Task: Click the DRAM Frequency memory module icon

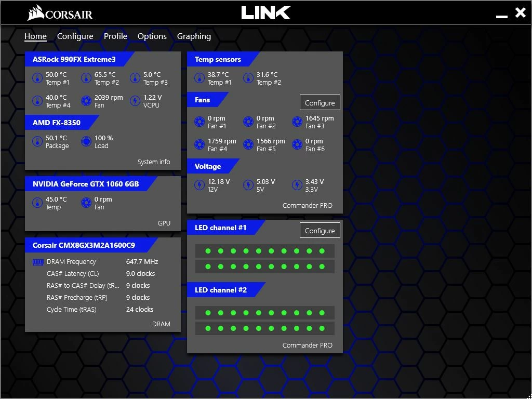Action: coord(38,262)
